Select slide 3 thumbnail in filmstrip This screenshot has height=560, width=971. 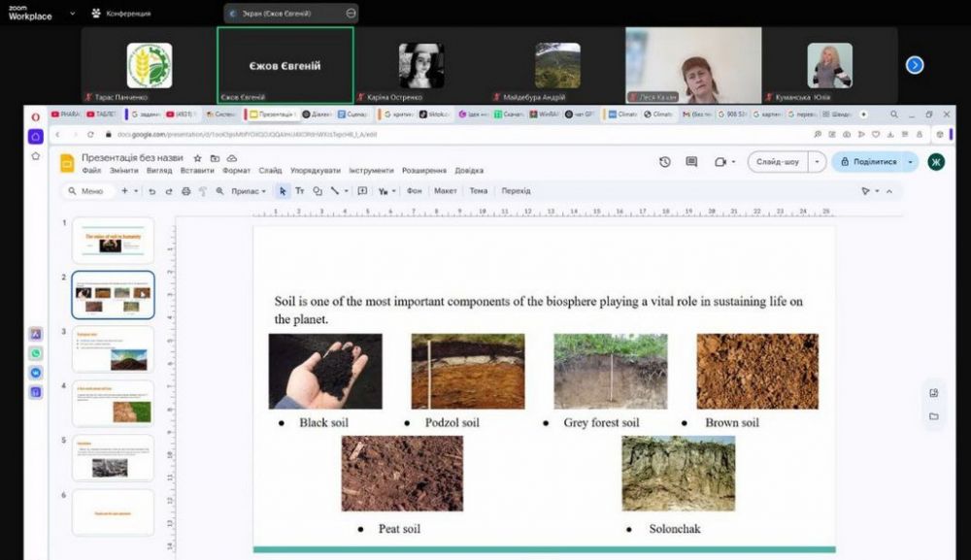pos(113,348)
